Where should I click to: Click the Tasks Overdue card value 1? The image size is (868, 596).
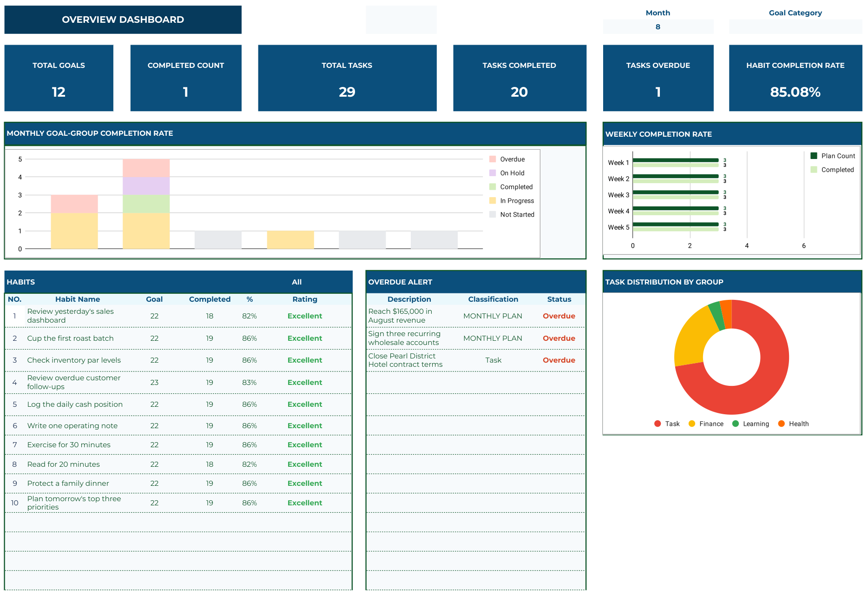tap(658, 92)
